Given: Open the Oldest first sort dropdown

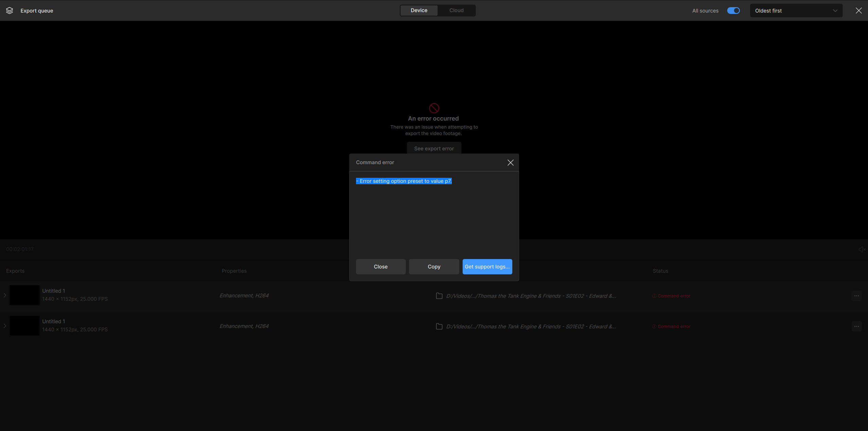Looking at the screenshot, I should tap(796, 11).
